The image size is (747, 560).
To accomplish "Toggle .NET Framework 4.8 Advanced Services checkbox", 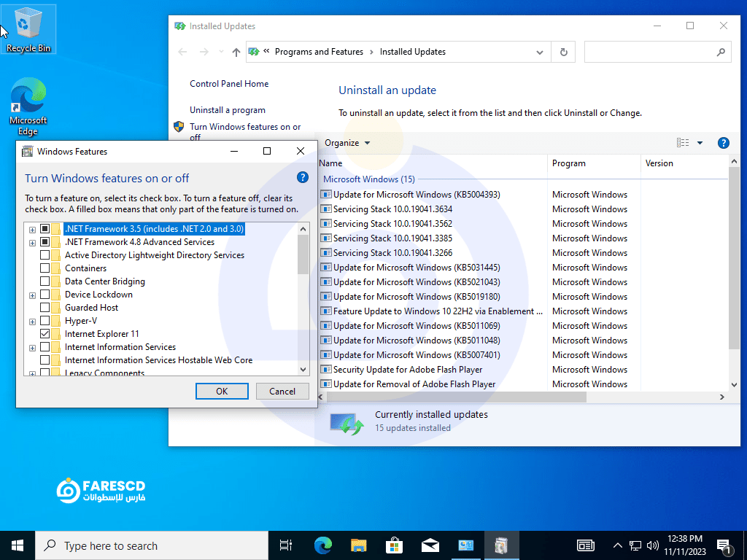I will tap(44, 242).
